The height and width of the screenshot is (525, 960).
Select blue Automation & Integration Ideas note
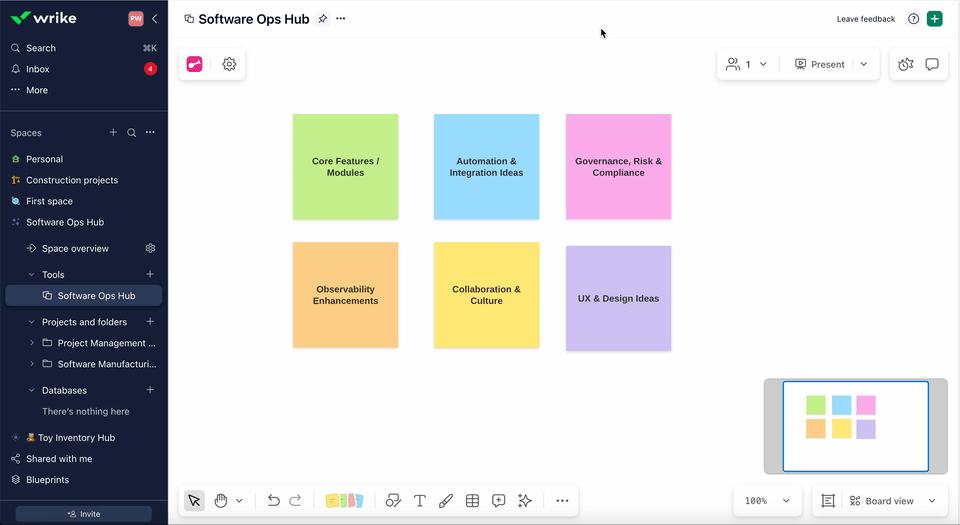point(487,166)
